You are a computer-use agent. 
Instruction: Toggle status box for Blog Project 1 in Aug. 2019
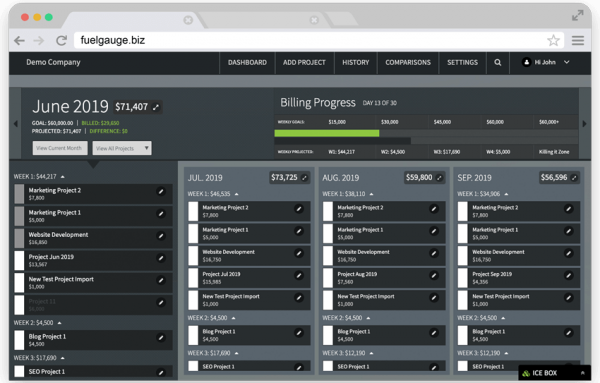tap(328, 335)
